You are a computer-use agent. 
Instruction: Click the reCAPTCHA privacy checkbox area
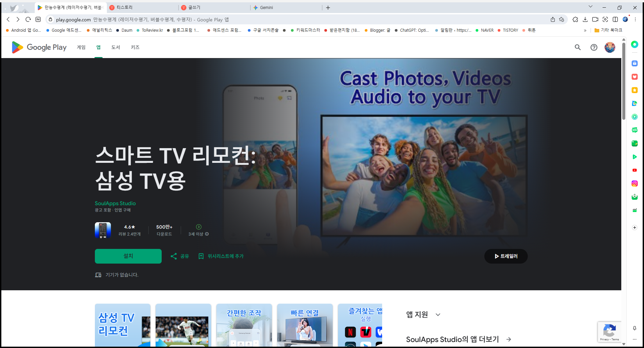click(610, 332)
